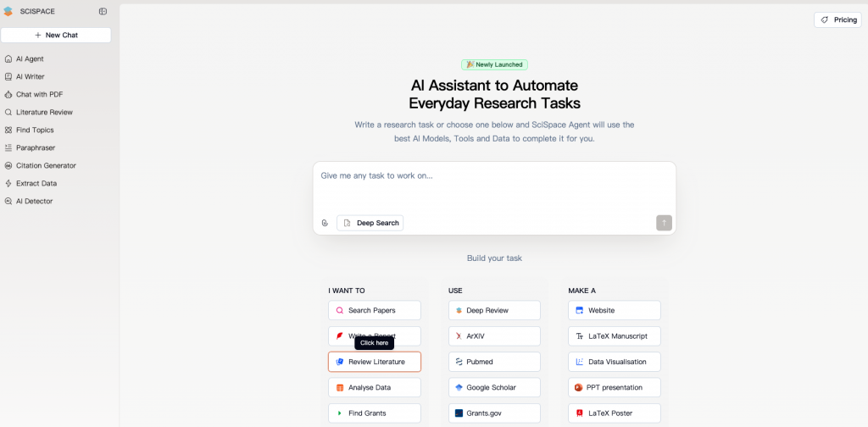Click the send arrow button
Image resolution: width=868 pixels, height=427 pixels.
[664, 223]
